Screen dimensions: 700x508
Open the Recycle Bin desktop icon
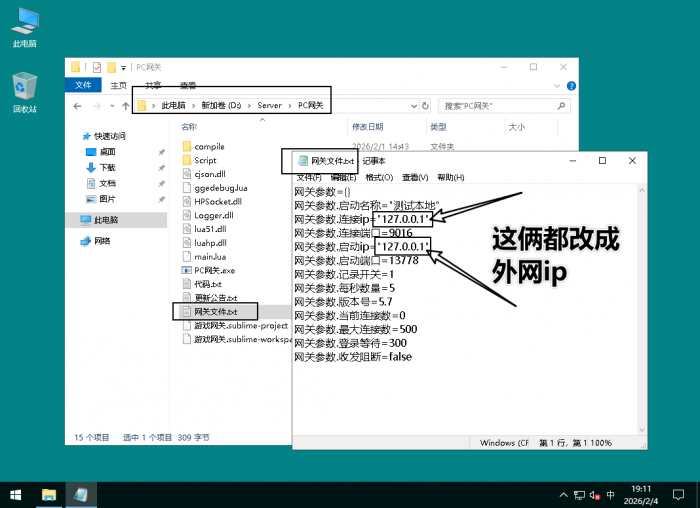25,93
